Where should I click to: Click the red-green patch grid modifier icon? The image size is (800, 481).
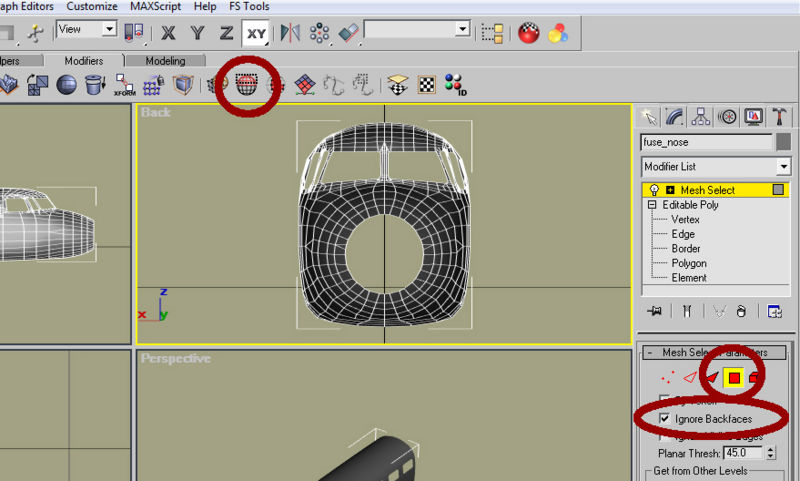pyautogui.click(x=305, y=85)
